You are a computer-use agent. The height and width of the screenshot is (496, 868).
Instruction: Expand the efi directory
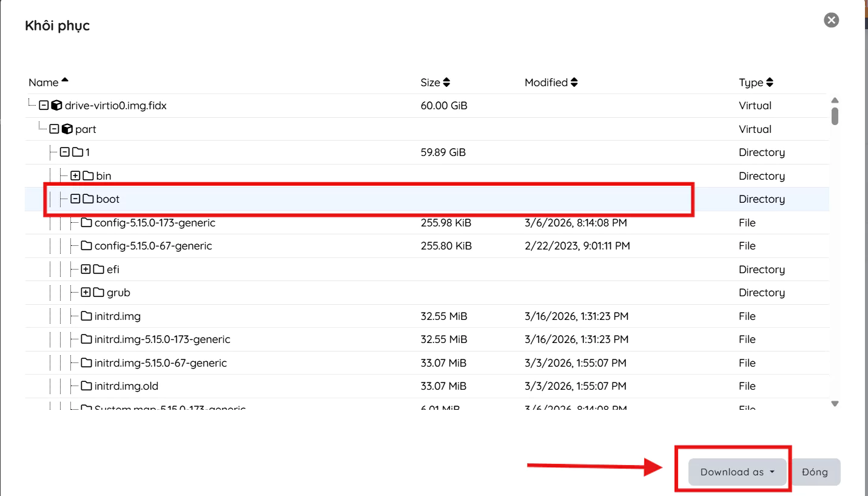tap(86, 270)
